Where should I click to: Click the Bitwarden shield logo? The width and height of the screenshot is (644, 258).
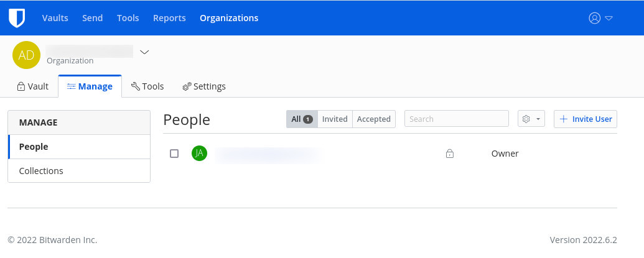click(17, 18)
